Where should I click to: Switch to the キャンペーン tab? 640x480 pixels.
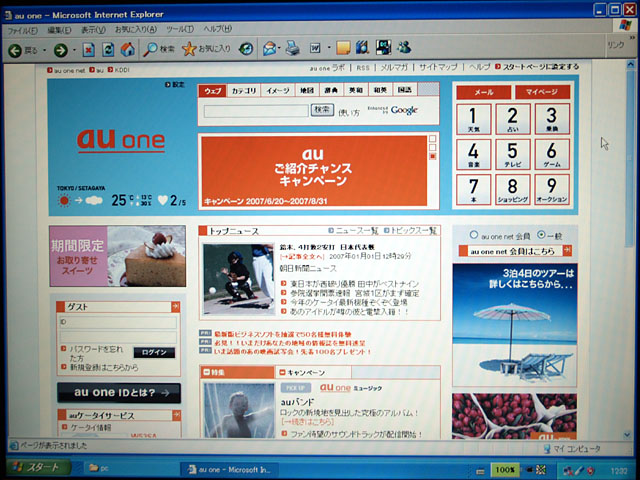313,372
